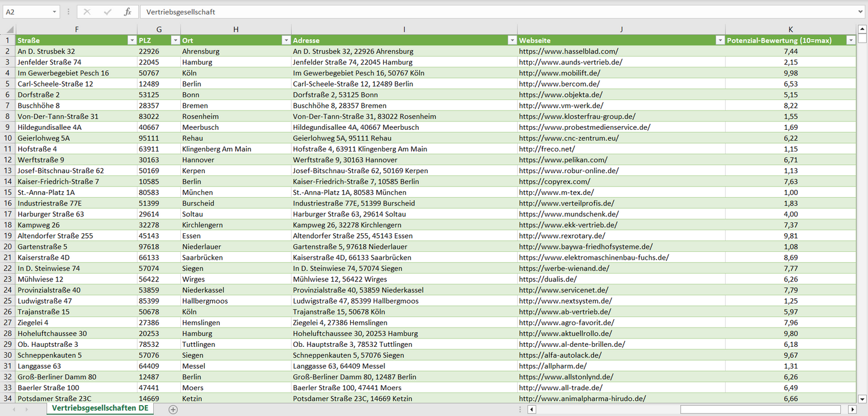Click the horizontal scrollbar right arrow
Viewport: 868px width, 416px height.
tap(852, 409)
